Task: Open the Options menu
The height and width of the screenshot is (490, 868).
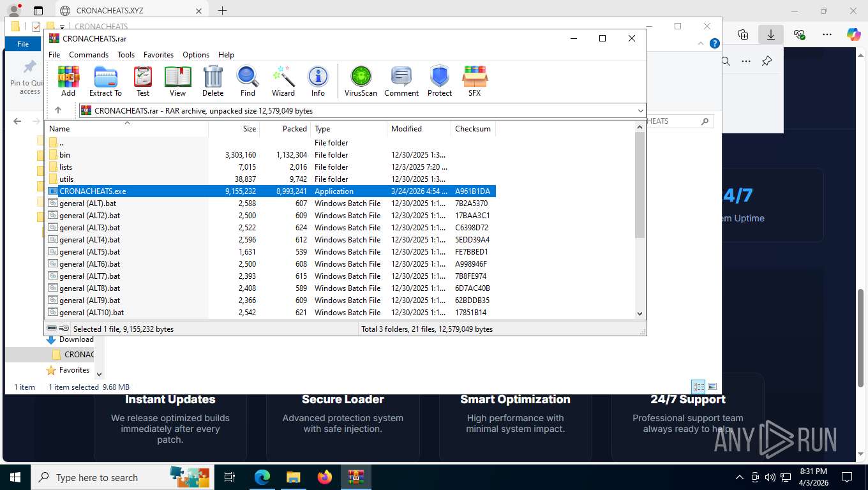Action: tap(196, 55)
